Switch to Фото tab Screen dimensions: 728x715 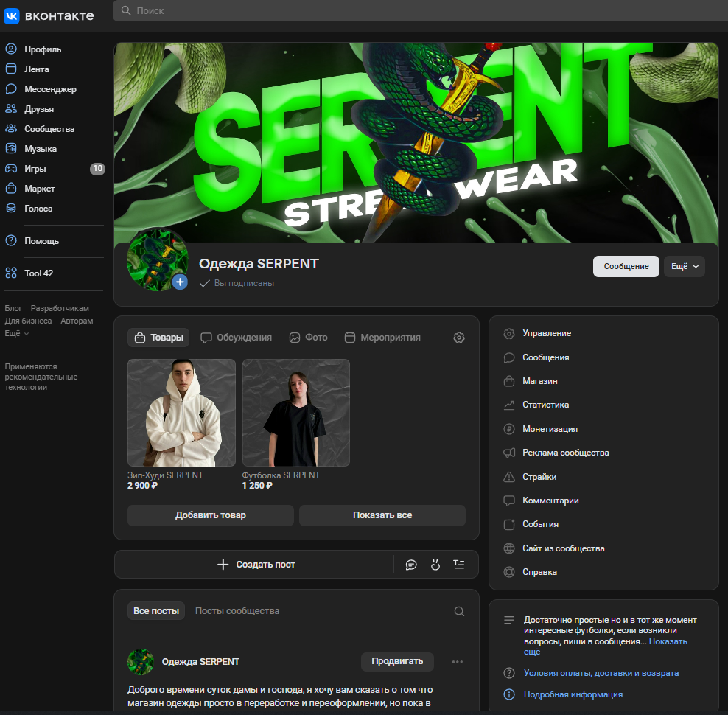click(308, 338)
